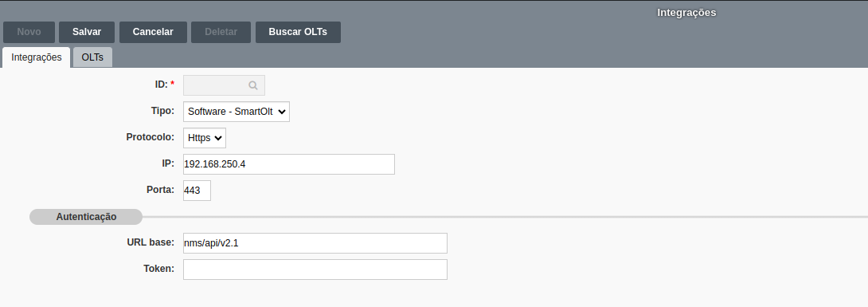Screen dimensions: 868x307
Task: Click the magnifier icon in the ID field
Action: 253,85
